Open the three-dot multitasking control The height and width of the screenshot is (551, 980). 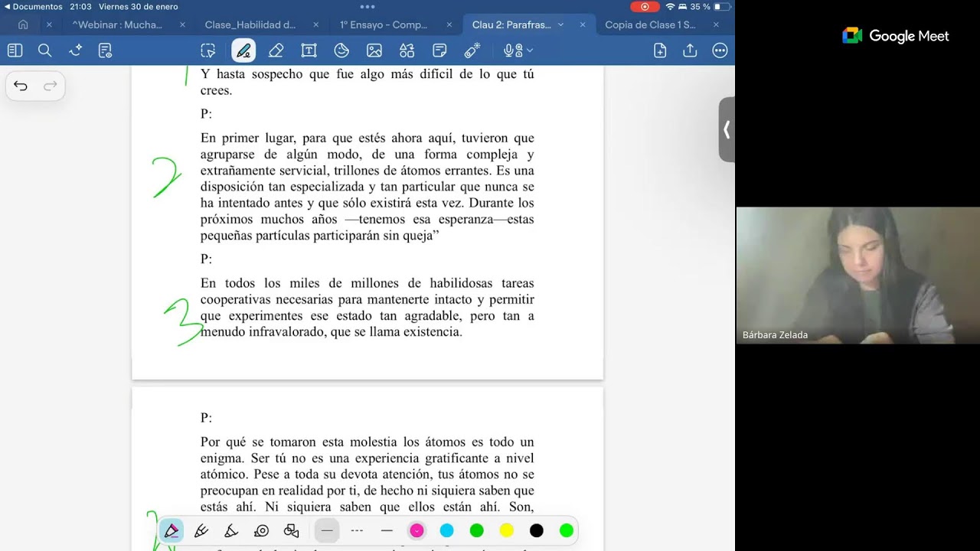367,6
